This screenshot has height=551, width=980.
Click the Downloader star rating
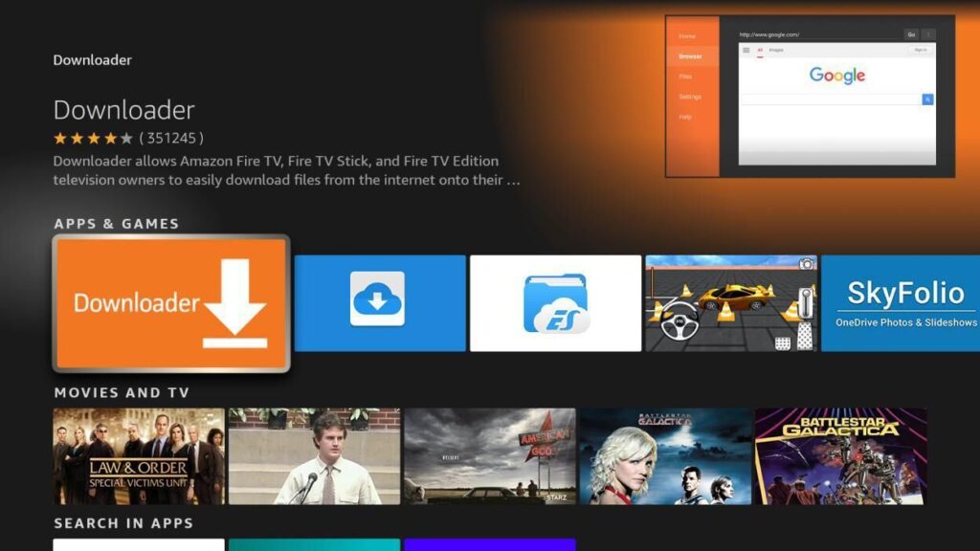click(x=93, y=138)
